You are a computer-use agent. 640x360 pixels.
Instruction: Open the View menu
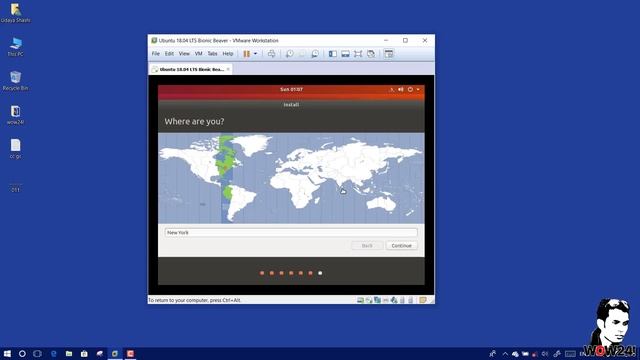tap(184, 54)
